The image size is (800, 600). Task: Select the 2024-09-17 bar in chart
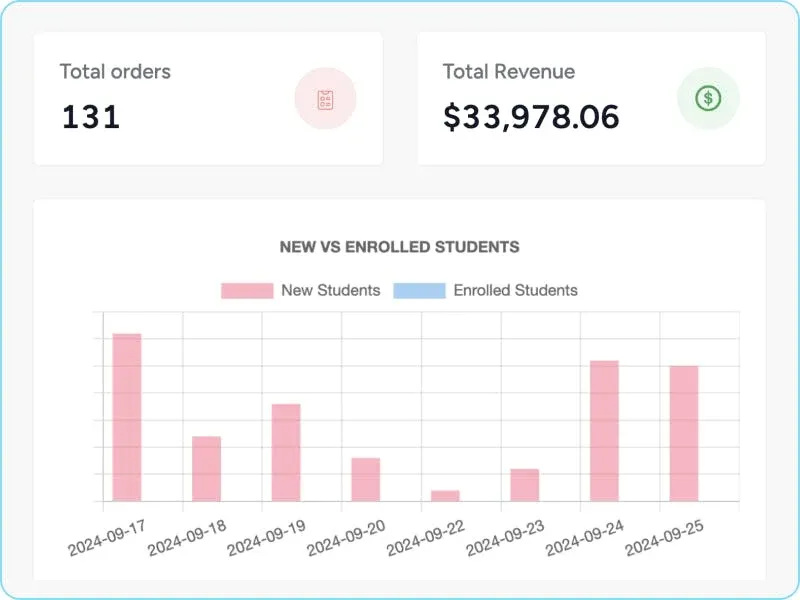tap(127, 417)
